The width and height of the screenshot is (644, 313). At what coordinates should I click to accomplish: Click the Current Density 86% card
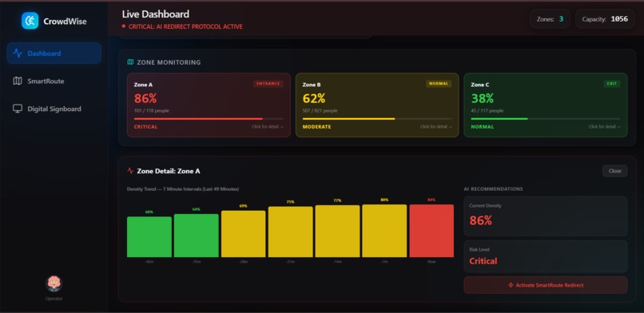[x=546, y=216]
